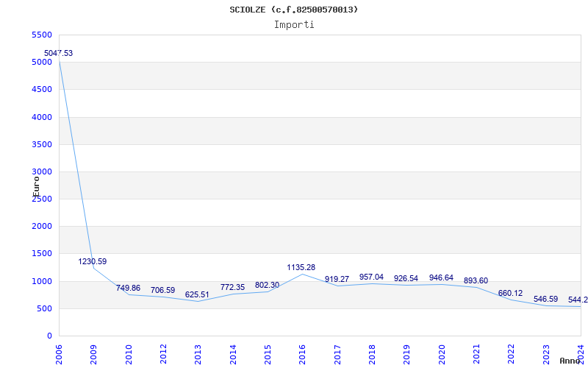The height and width of the screenshot is (368, 588).
Task: Click the year 2006 axis label
Action: (59, 354)
